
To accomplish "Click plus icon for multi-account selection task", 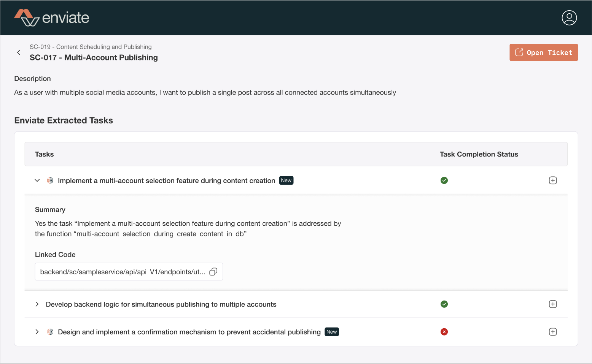I will point(553,180).
